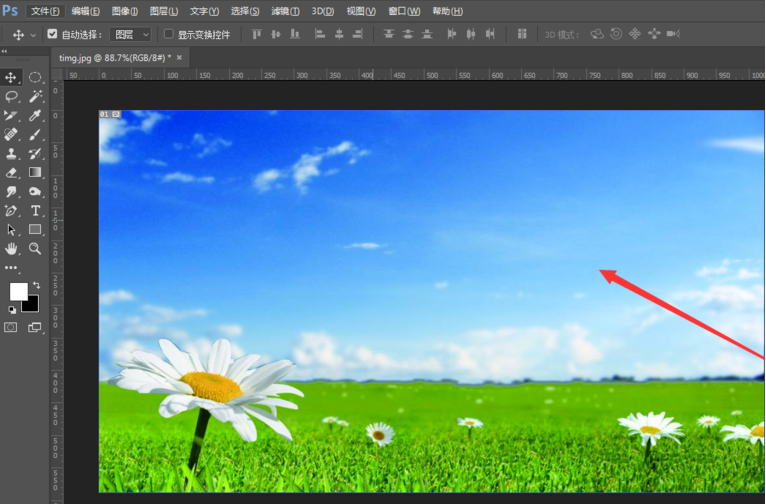The width and height of the screenshot is (766, 504).
Task: Select the Eyedropper tool
Action: pos(35,116)
